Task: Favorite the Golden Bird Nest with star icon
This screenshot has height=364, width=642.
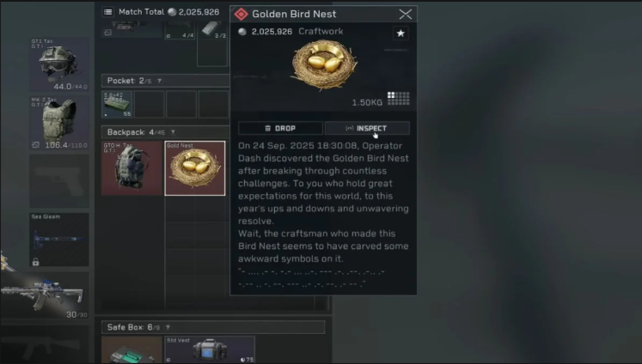Action: pyautogui.click(x=400, y=33)
